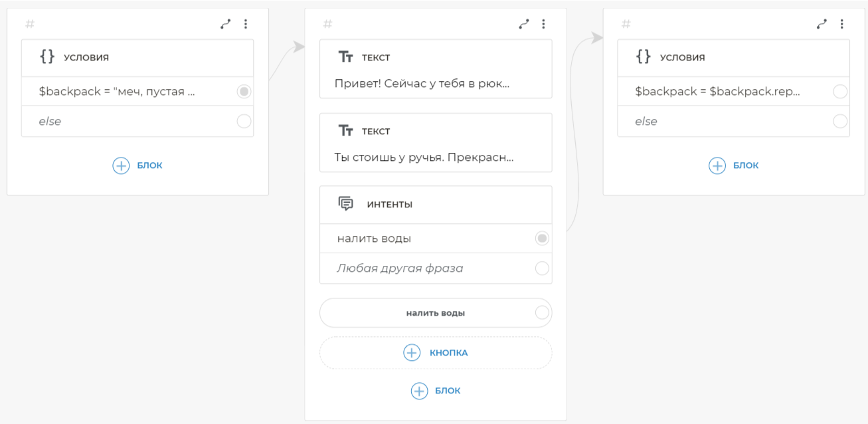This screenshot has width=868, height=424.
Task: Click the ИНТЕНТЫ chat bubble icon
Action: pos(345,204)
